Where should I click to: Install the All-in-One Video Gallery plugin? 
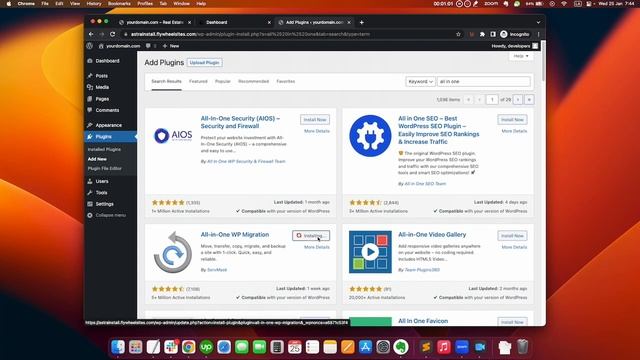[x=512, y=236]
